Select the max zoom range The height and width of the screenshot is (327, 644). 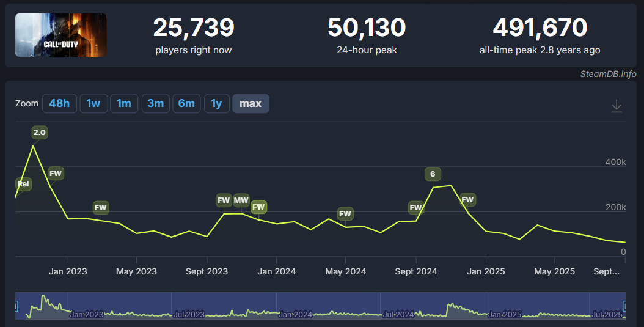click(x=251, y=103)
